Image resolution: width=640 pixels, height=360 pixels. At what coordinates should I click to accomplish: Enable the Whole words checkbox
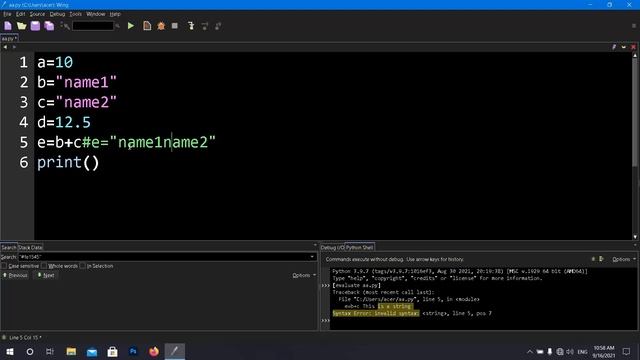(x=44, y=266)
